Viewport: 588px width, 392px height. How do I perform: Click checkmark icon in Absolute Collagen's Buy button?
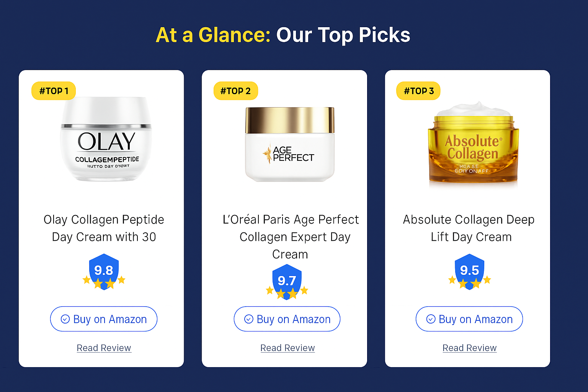click(x=431, y=319)
